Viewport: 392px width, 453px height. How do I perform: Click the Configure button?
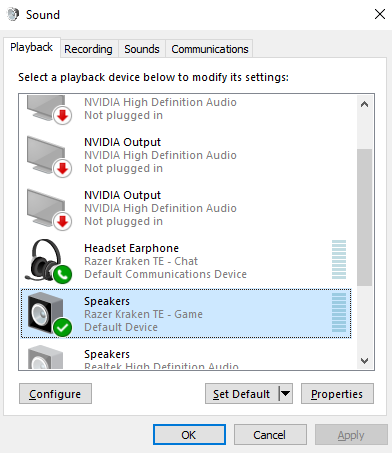pos(55,394)
